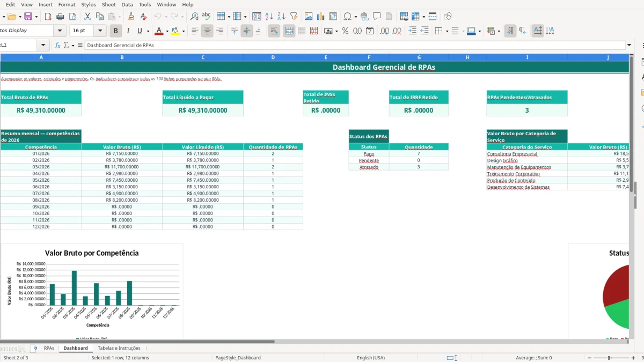The height and width of the screenshot is (362, 644).
Task: Open the highlighting color dropdown arrow
Action: point(183,31)
